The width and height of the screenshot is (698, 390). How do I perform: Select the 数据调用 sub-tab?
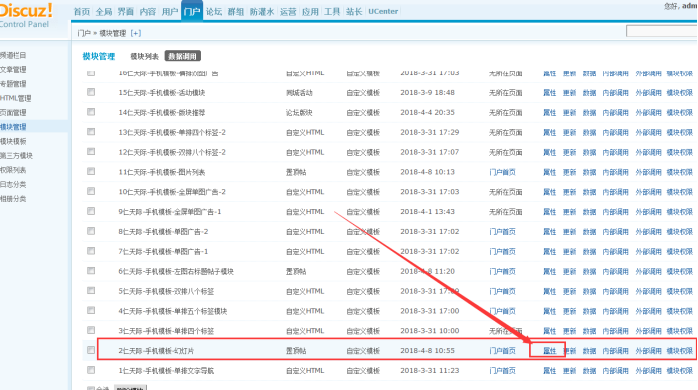(x=183, y=56)
